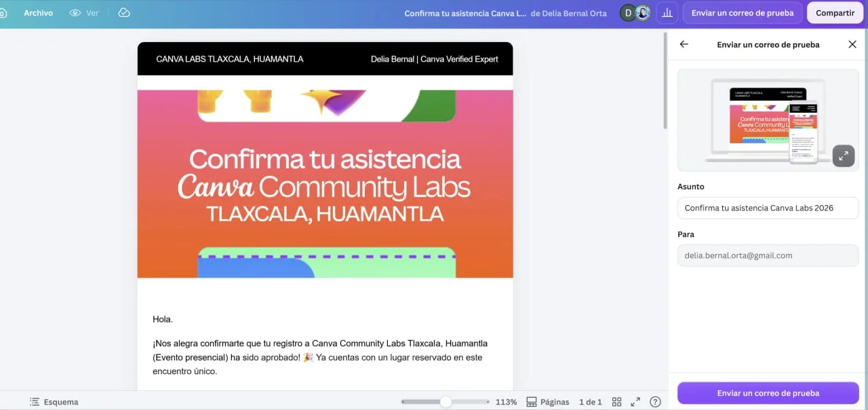Click the user avatar with letter D

[x=628, y=13]
